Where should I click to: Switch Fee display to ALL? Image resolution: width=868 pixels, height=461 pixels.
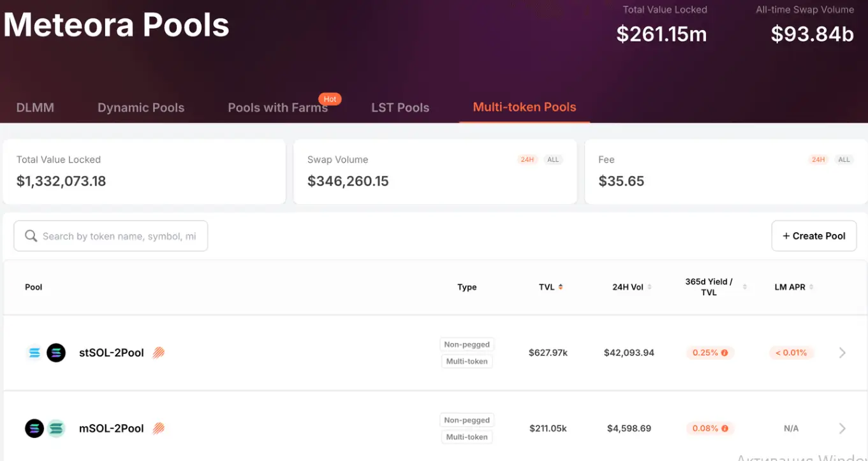coord(844,159)
